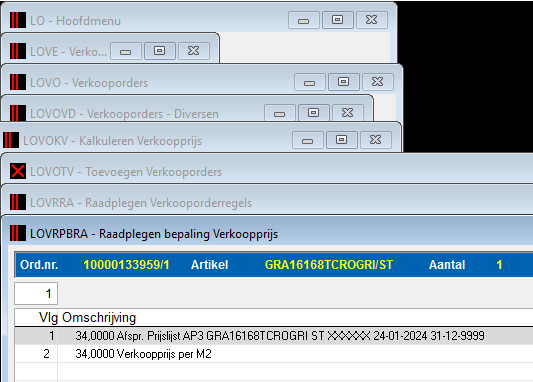Click the LOVOVD Diversen window icon
The image size is (533, 382).
[x=18, y=113]
